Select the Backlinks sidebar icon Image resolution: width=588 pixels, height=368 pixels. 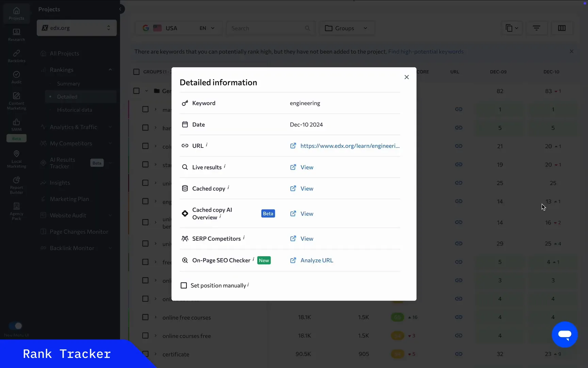click(16, 56)
